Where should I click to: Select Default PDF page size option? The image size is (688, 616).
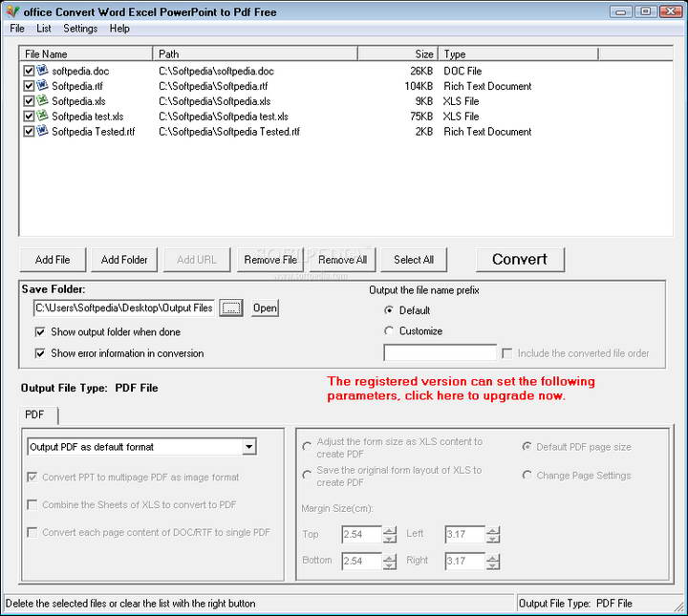point(527,447)
